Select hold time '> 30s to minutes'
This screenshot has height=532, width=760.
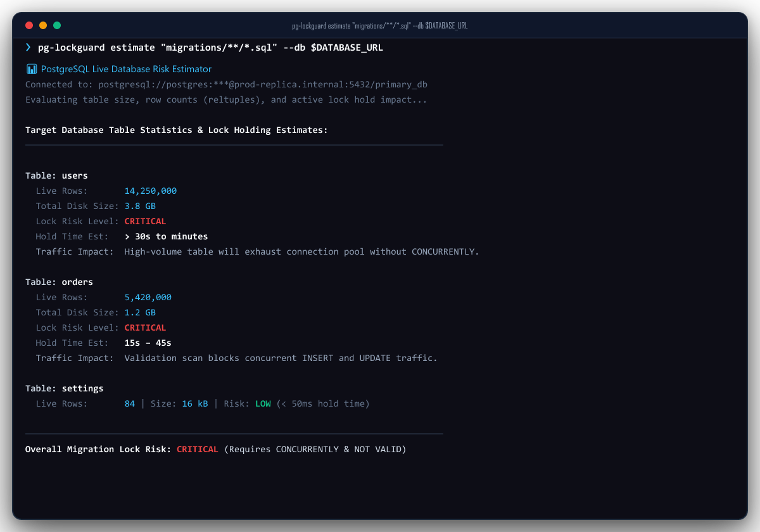[x=166, y=236]
